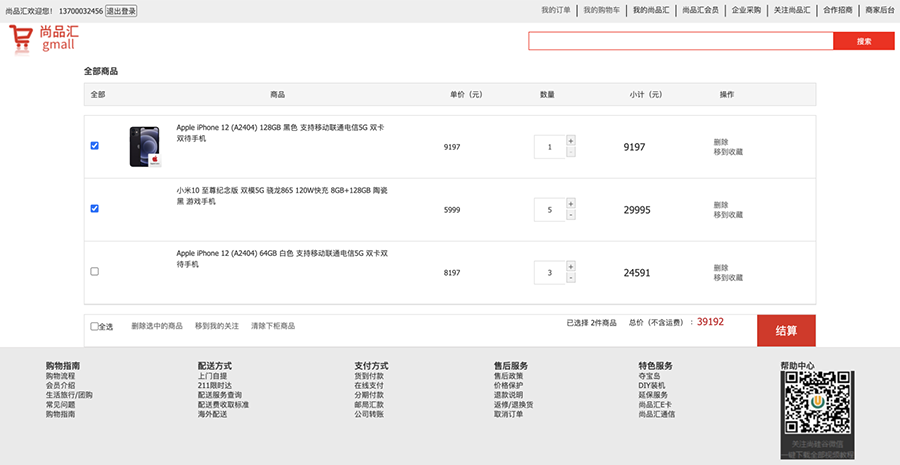The width and height of the screenshot is (900, 465).
Task: Focus the quantity field showing 1
Action: 549,147
